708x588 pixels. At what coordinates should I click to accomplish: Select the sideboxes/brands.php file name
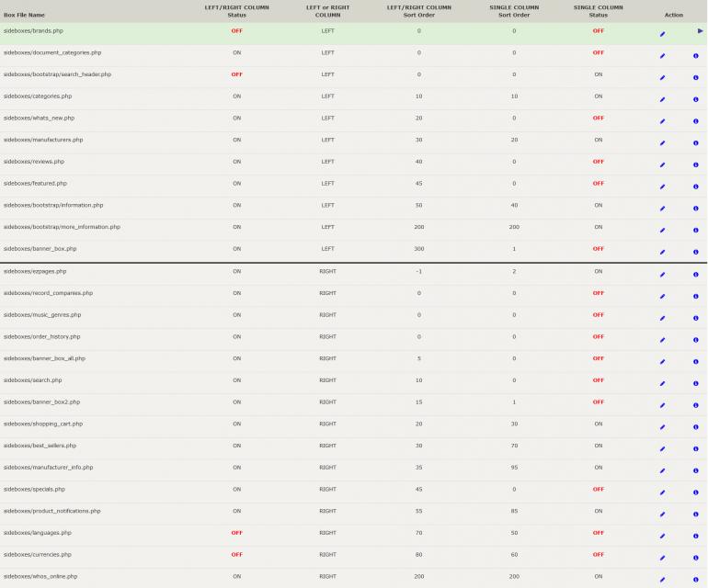pyautogui.click(x=33, y=30)
